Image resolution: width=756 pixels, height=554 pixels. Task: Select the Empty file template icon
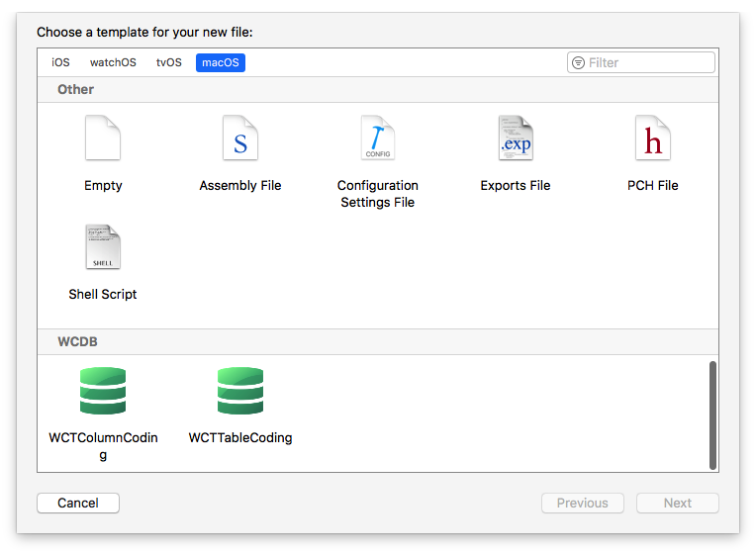[103, 138]
